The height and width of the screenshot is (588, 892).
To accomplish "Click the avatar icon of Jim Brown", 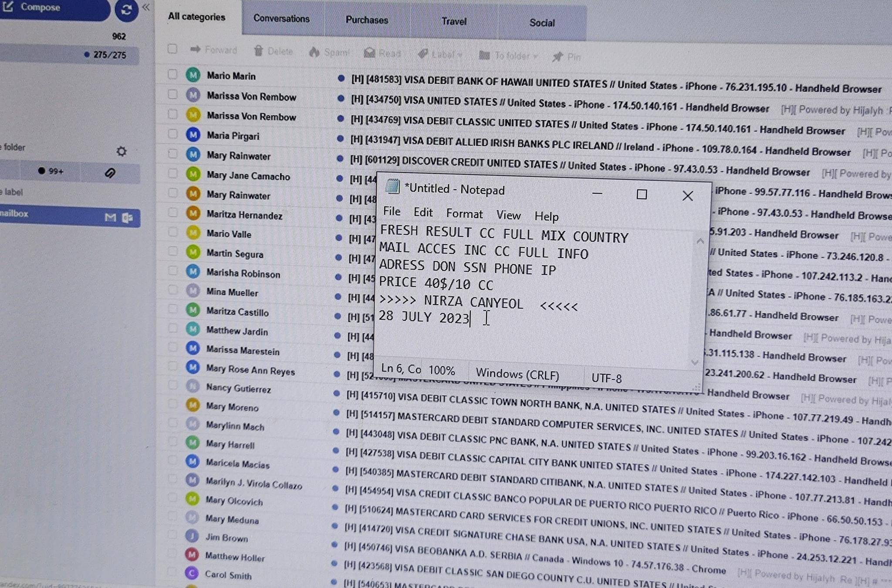I will (x=192, y=536).
